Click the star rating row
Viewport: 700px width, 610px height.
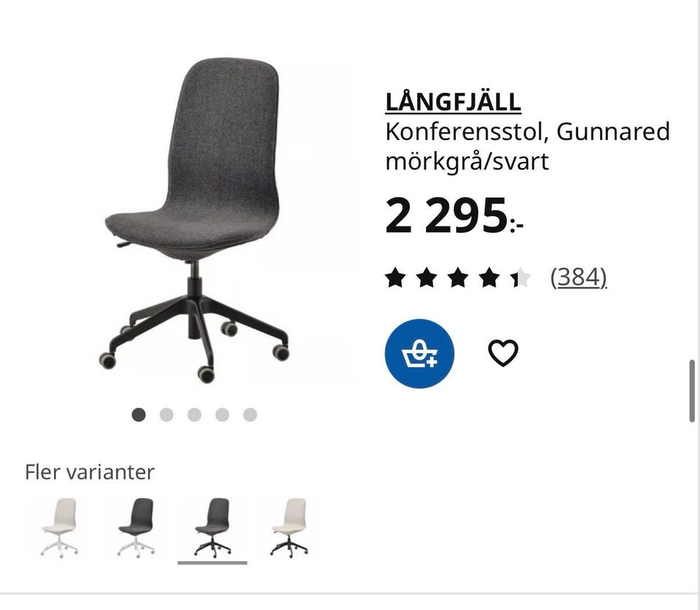coord(458,277)
